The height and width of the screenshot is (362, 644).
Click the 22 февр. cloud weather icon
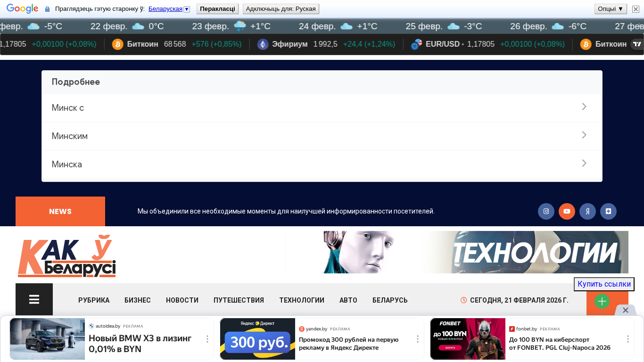[138, 26]
